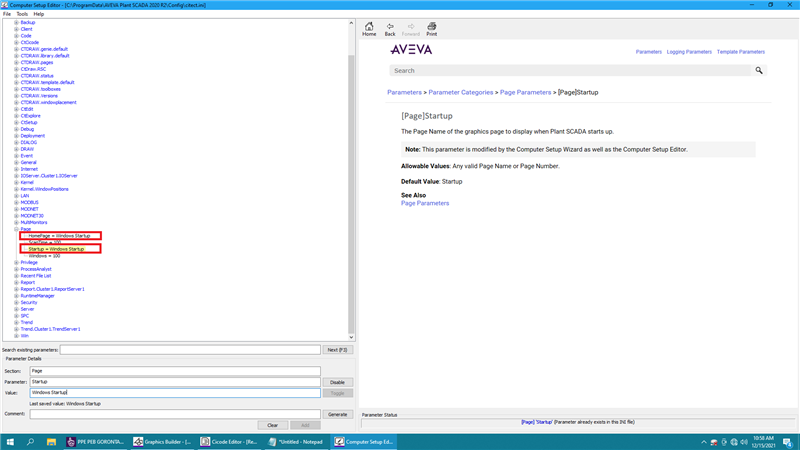Click Page Parameters link under See Also
The image size is (800, 450).
425,203
